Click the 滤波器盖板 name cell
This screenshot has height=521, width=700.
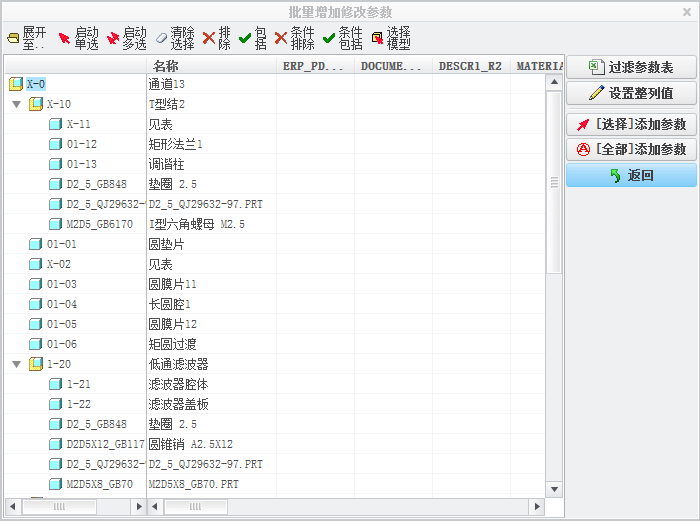tap(211, 404)
